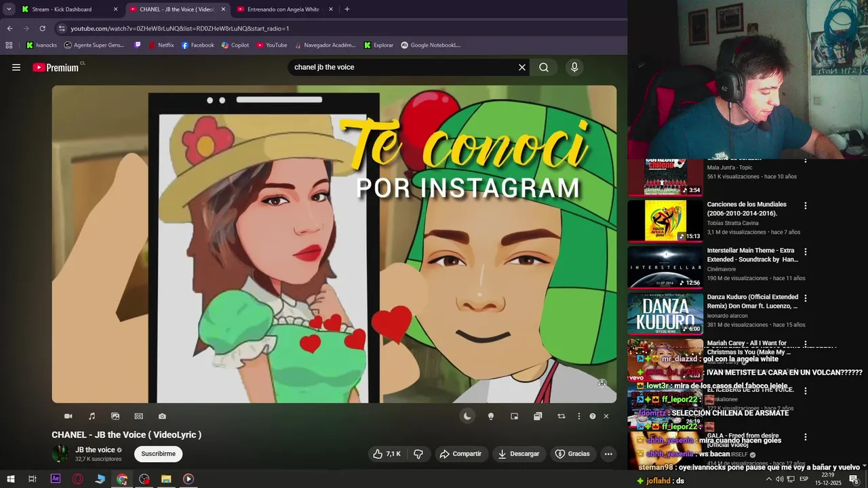Dislike the CHANEL video

click(418, 454)
